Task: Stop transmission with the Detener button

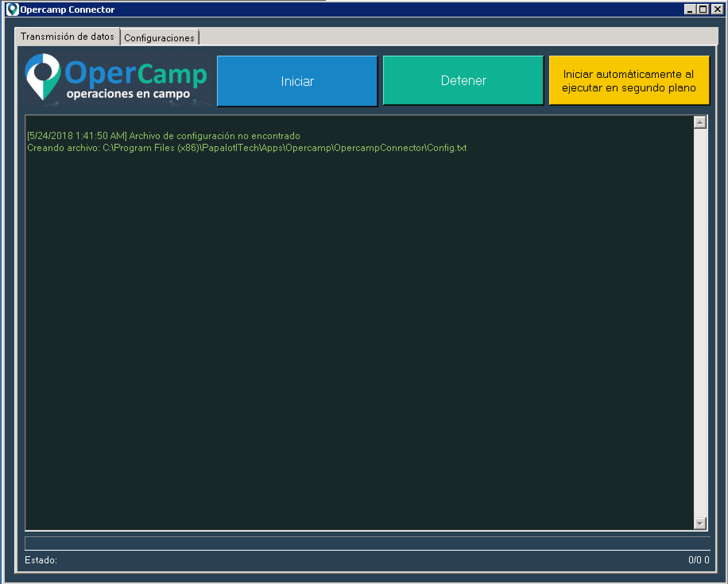Action: [x=463, y=81]
